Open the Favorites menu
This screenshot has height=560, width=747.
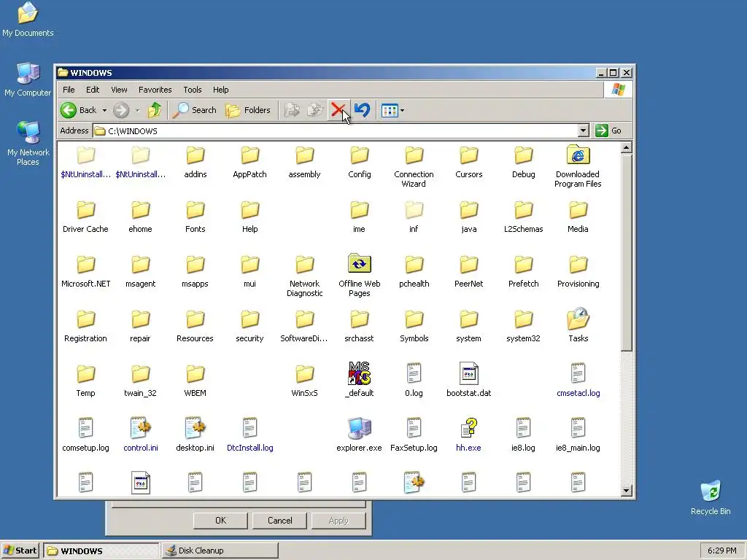pyautogui.click(x=155, y=90)
